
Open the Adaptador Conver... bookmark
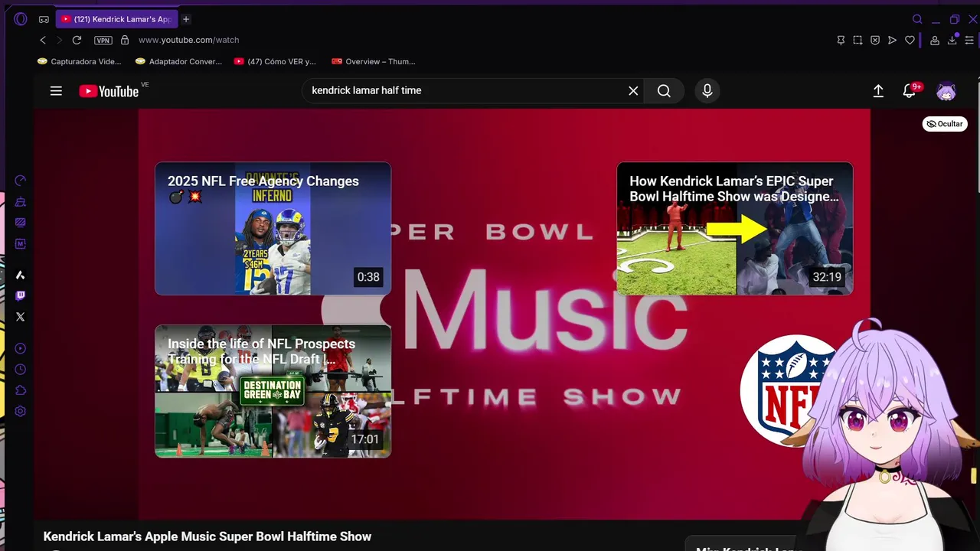tap(178, 61)
